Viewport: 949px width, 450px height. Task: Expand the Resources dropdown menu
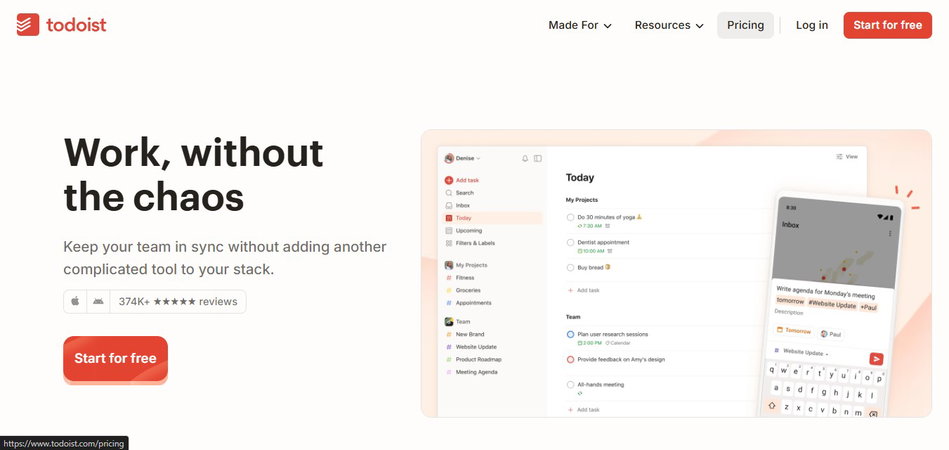tap(669, 25)
